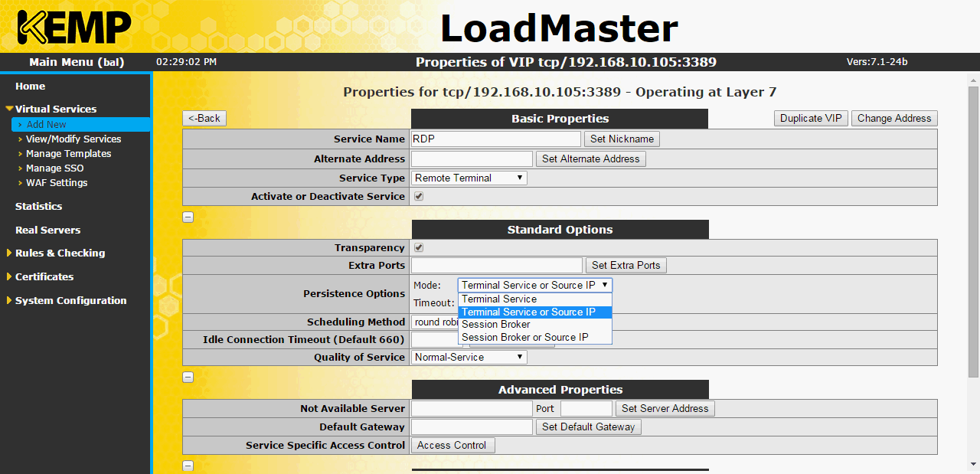Go to Home in main menu

coord(31,87)
